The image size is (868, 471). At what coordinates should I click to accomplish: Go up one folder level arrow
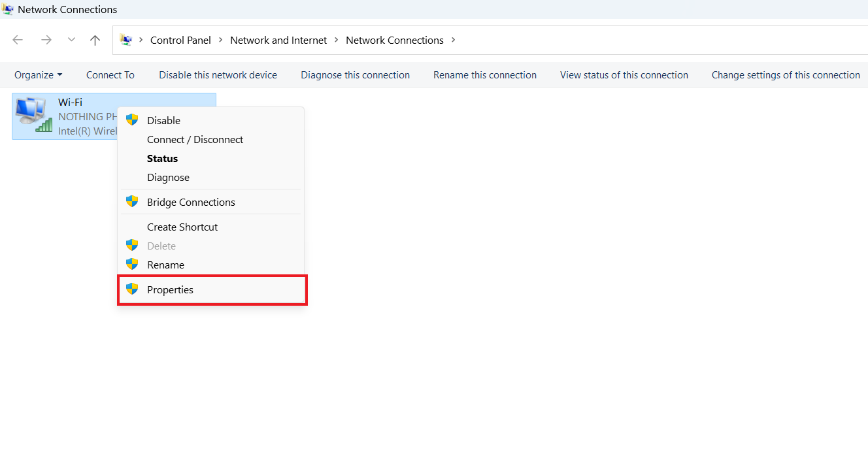tap(95, 40)
